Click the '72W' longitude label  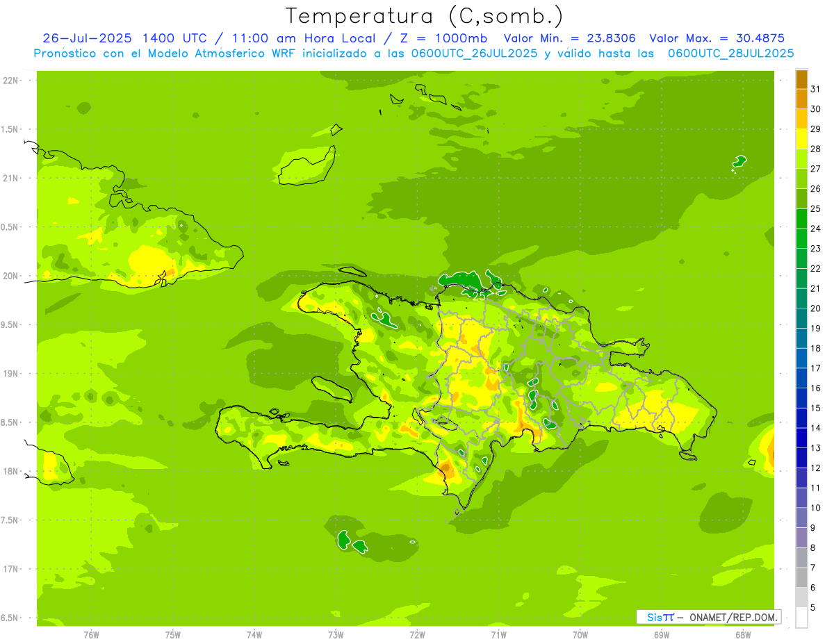[x=417, y=634]
